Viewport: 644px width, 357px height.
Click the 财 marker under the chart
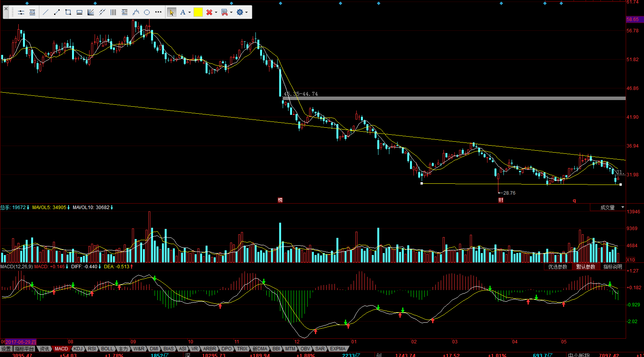(x=501, y=200)
